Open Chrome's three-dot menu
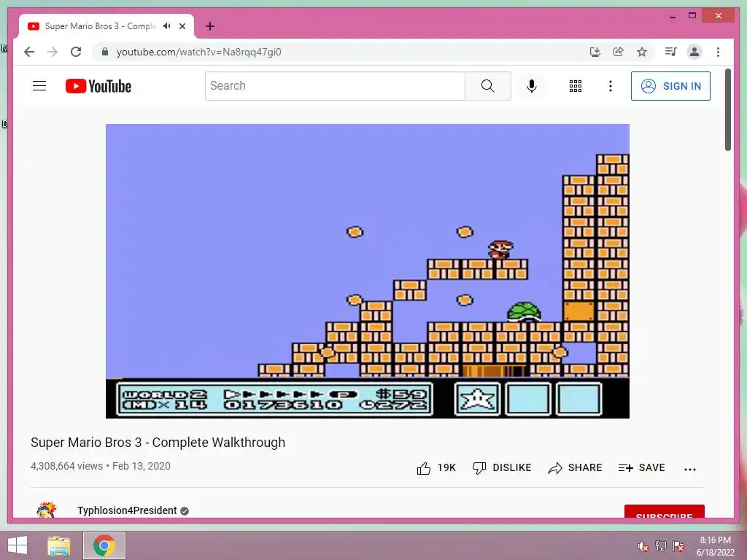 click(x=718, y=52)
